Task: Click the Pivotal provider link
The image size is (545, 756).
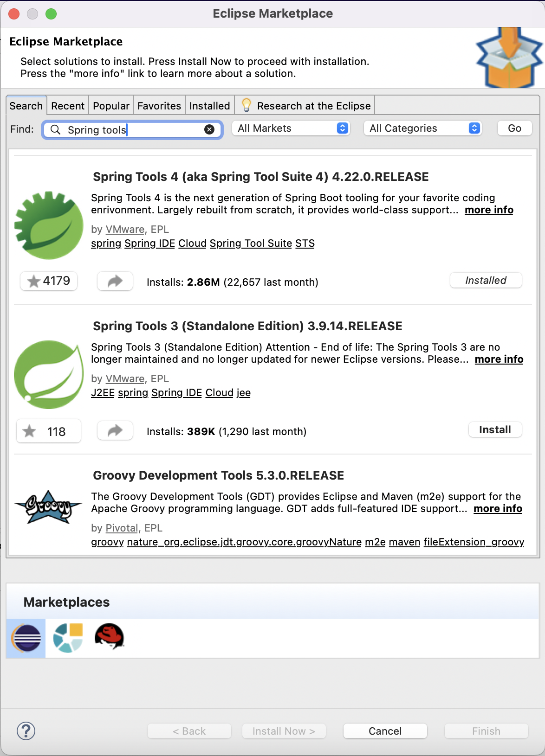Action: [122, 528]
